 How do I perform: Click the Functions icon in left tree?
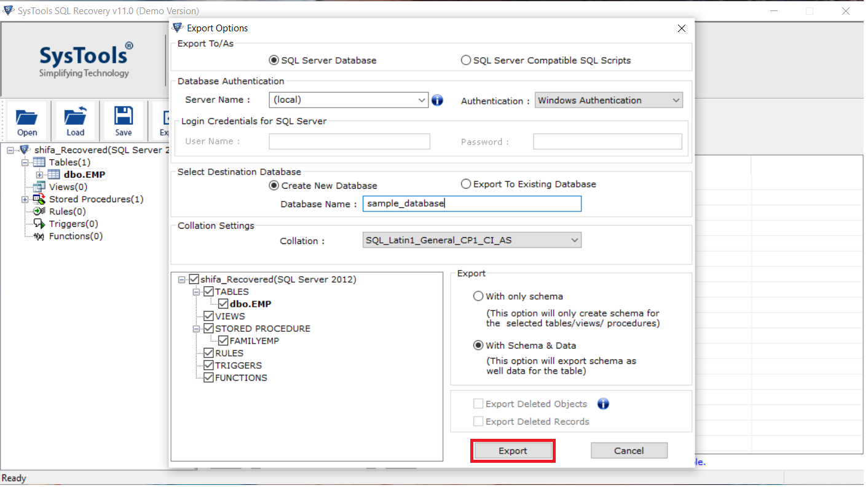pyautogui.click(x=39, y=236)
